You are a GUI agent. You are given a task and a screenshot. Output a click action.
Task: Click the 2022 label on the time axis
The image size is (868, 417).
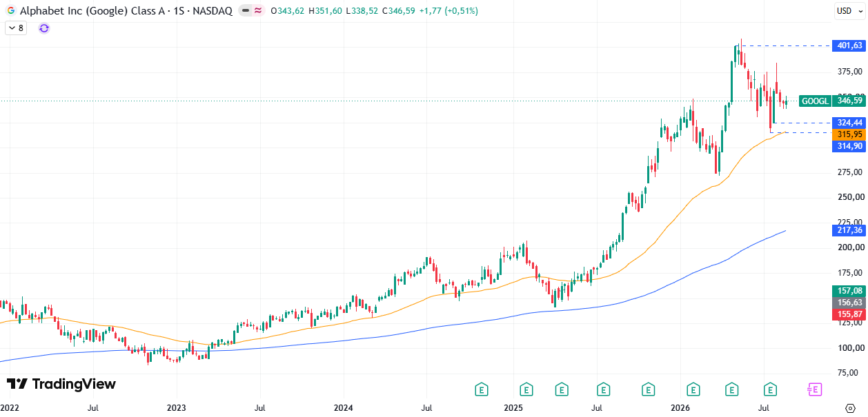coord(10,408)
